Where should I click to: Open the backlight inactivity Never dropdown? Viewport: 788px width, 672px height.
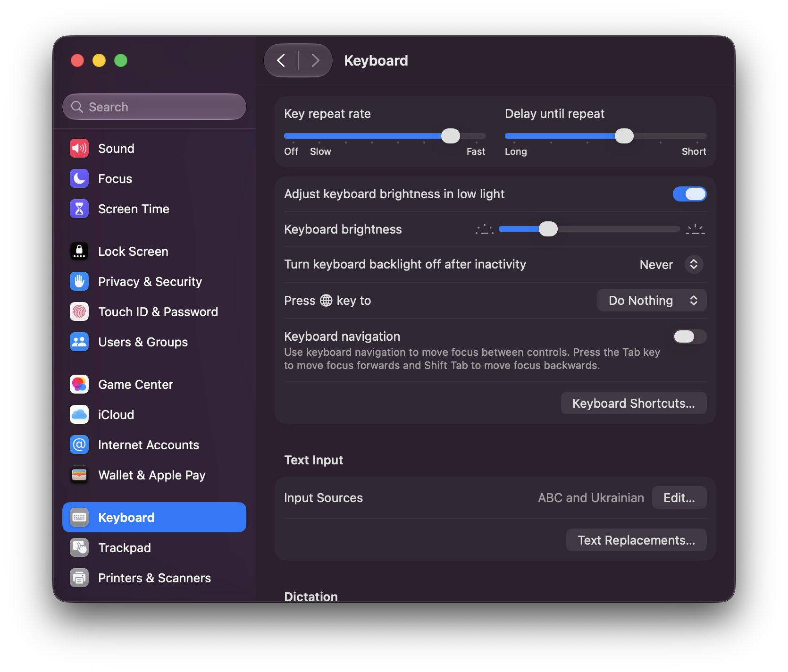pyautogui.click(x=671, y=264)
